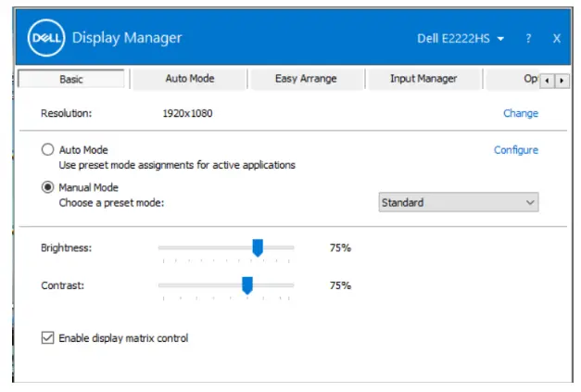Click the Resolution: label

pos(67,113)
